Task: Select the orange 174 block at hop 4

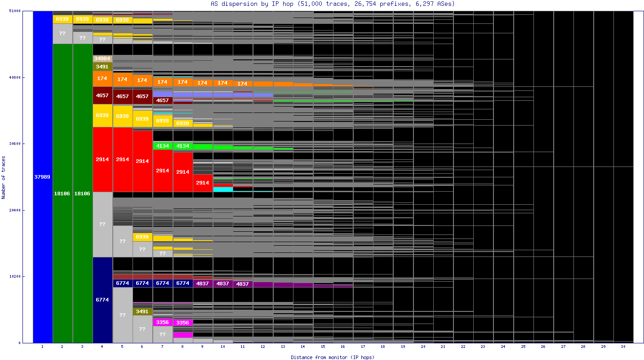Action: (102, 78)
